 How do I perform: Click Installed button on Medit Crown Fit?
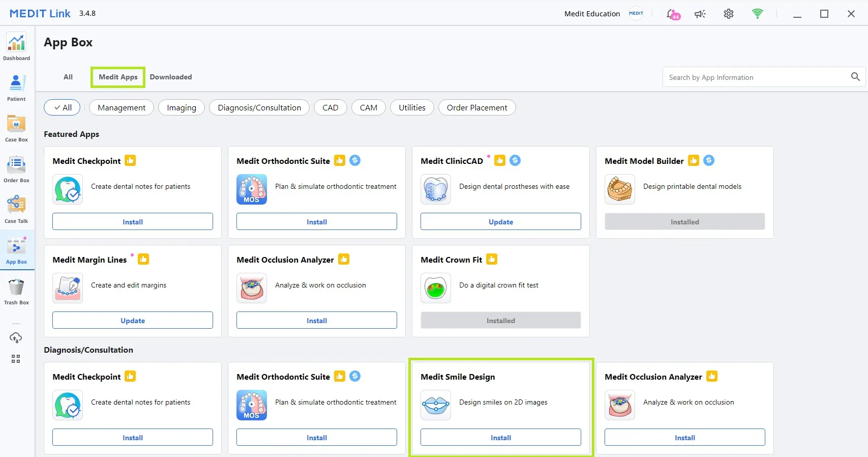click(x=501, y=320)
